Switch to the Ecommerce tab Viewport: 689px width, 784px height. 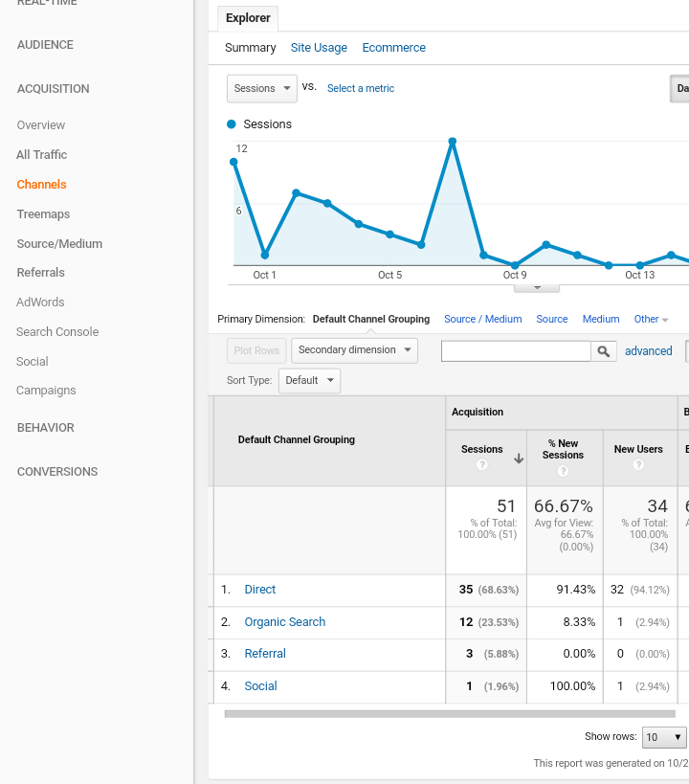point(393,48)
